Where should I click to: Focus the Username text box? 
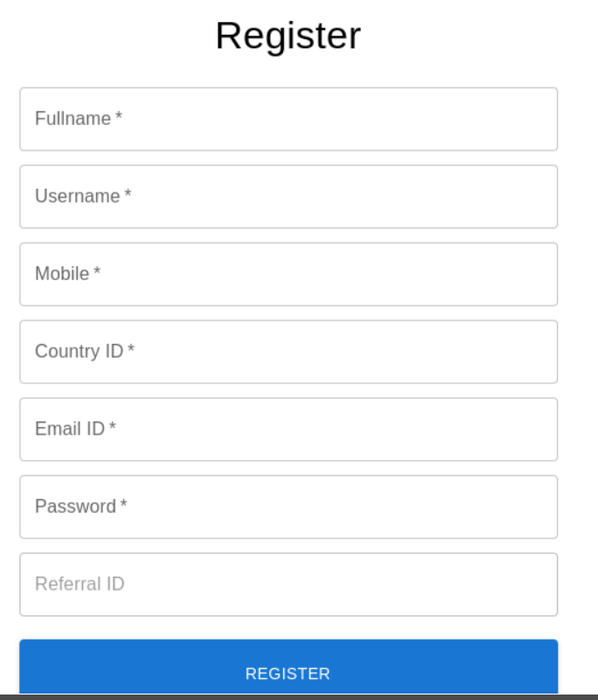click(x=288, y=196)
